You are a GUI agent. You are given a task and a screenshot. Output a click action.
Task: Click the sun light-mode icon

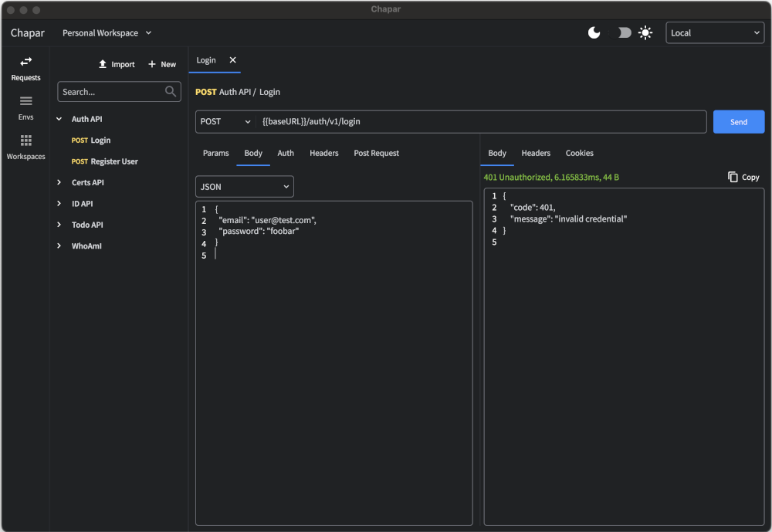coord(645,33)
